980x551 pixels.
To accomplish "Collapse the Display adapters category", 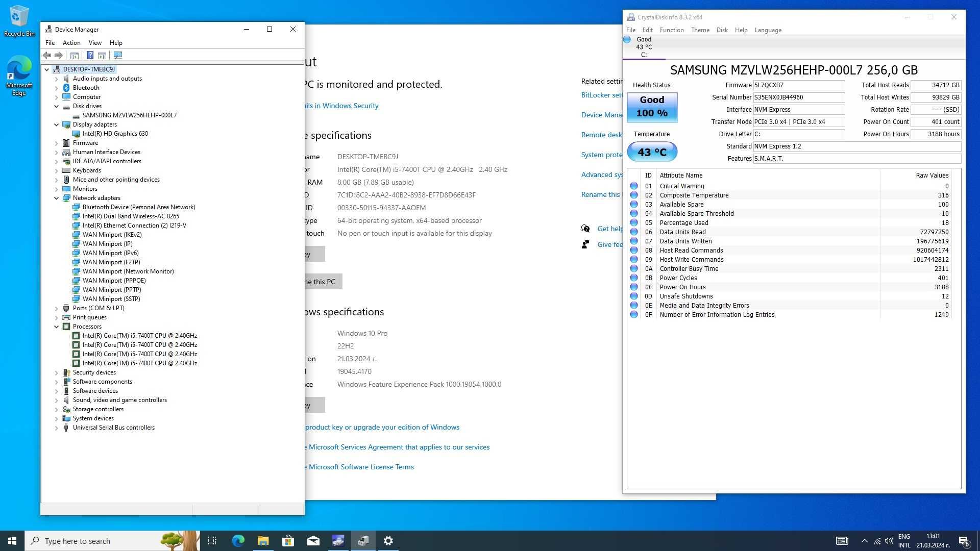I will coord(57,124).
